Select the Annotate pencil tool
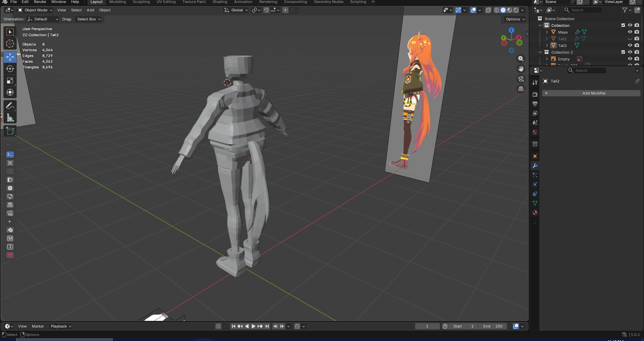Image resolution: width=644 pixels, height=341 pixels. (10, 106)
